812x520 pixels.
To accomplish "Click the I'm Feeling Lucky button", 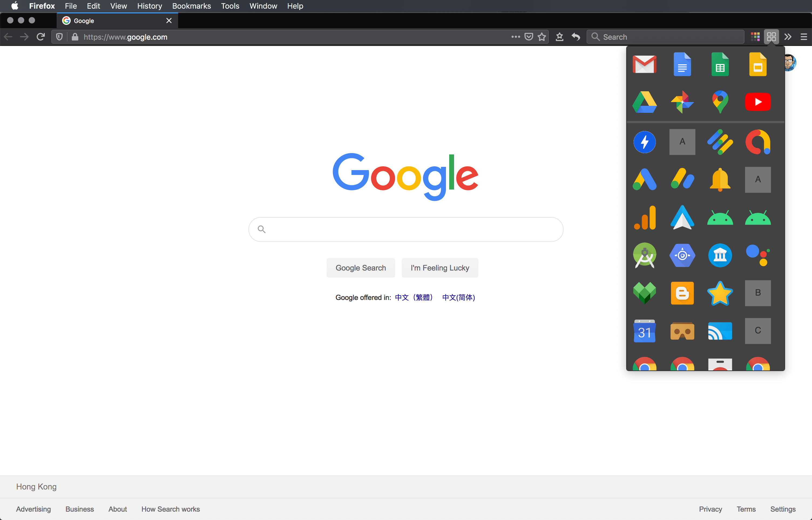I will tap(439, 268).
